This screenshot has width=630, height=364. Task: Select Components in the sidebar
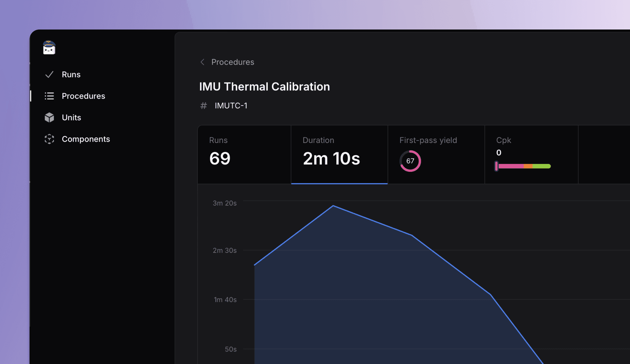point(86,139)
